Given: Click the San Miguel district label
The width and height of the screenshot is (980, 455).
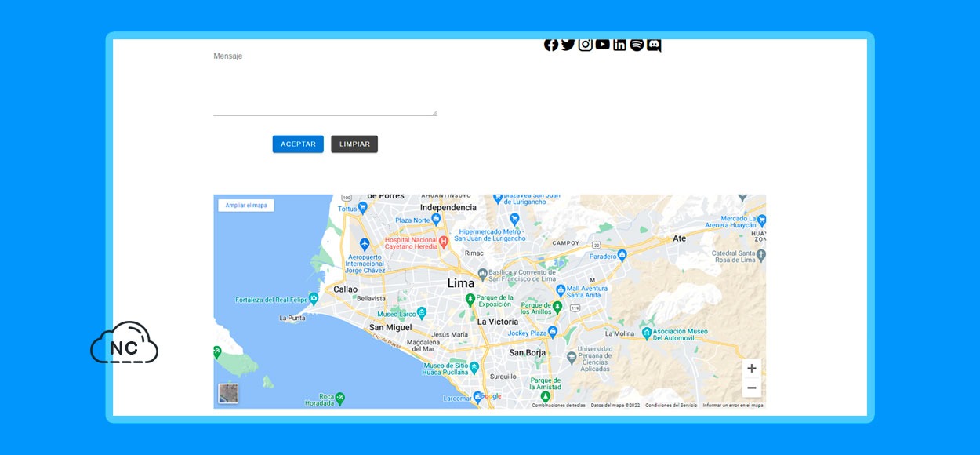Looking at the screenshot, I should pyautogui.click(x=390, y=327).
